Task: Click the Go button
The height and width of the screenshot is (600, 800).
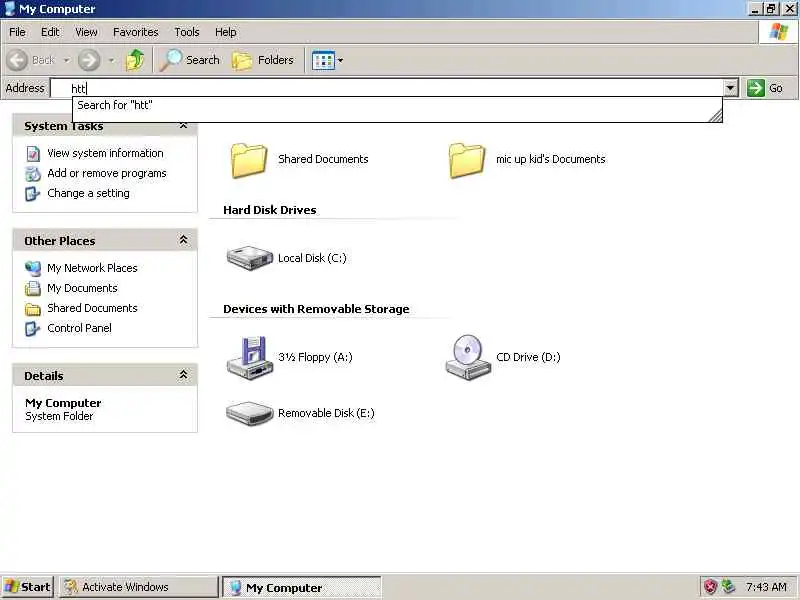Action: tap(765, 88)
